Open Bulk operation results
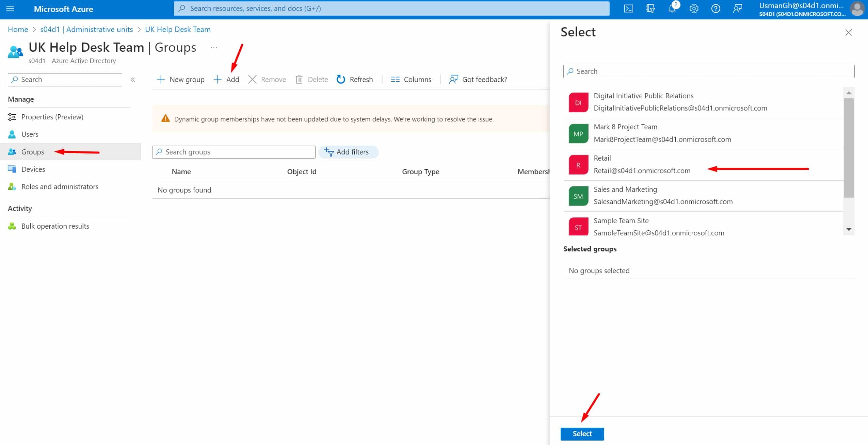 point(55,226)
